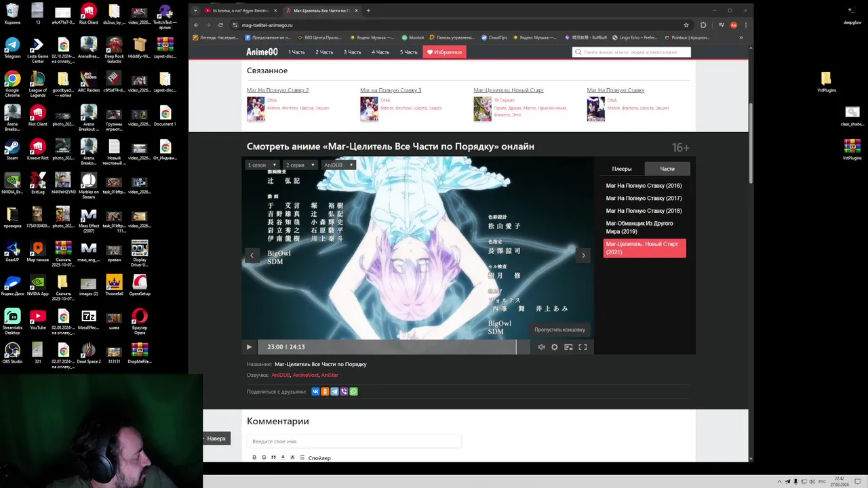
Task: Bookmark this page with the star icon
Action: click(x=686, y=25)
